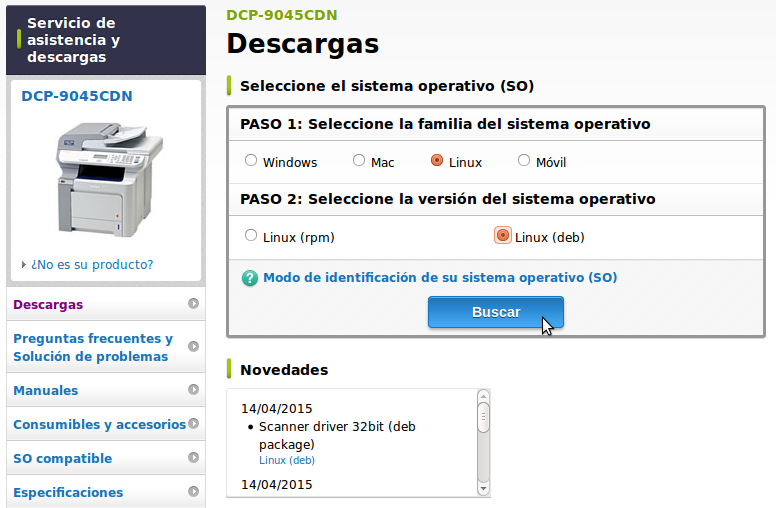The width and height of the screenshot is (776, 508).
Task: Open the ¿No es su producto? link
Action: [x=92, y=265]
